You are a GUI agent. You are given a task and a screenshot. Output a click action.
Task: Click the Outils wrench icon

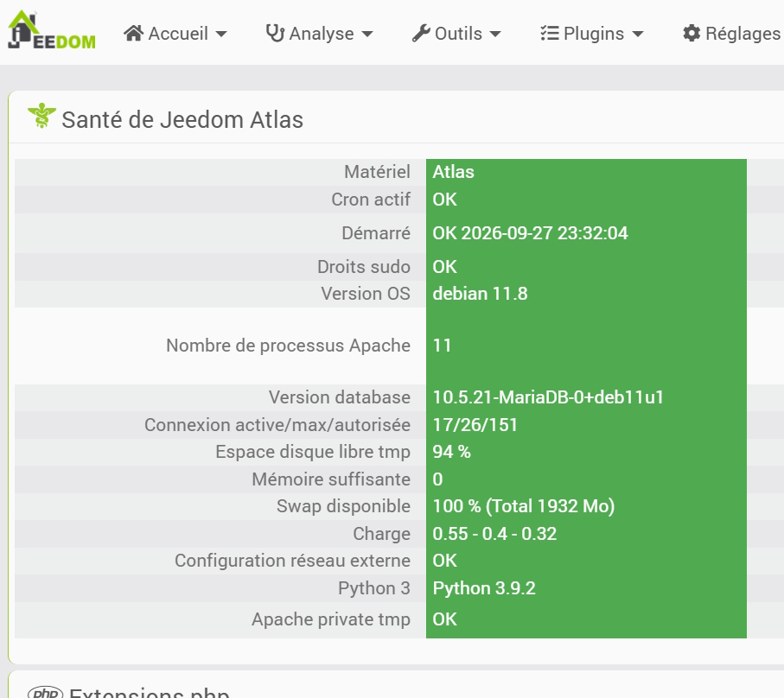point(421,34)
